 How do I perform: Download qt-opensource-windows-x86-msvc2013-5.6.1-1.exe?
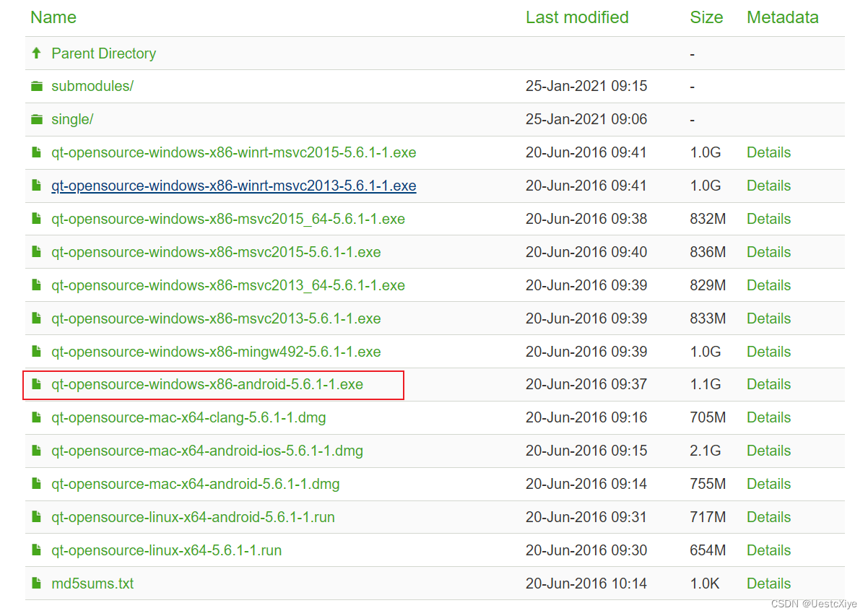coord(216,318)
